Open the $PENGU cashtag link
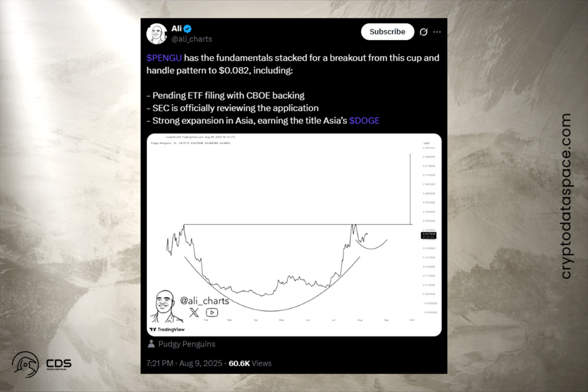This screenshot has width=588, height=392. (x=164, y=60)
